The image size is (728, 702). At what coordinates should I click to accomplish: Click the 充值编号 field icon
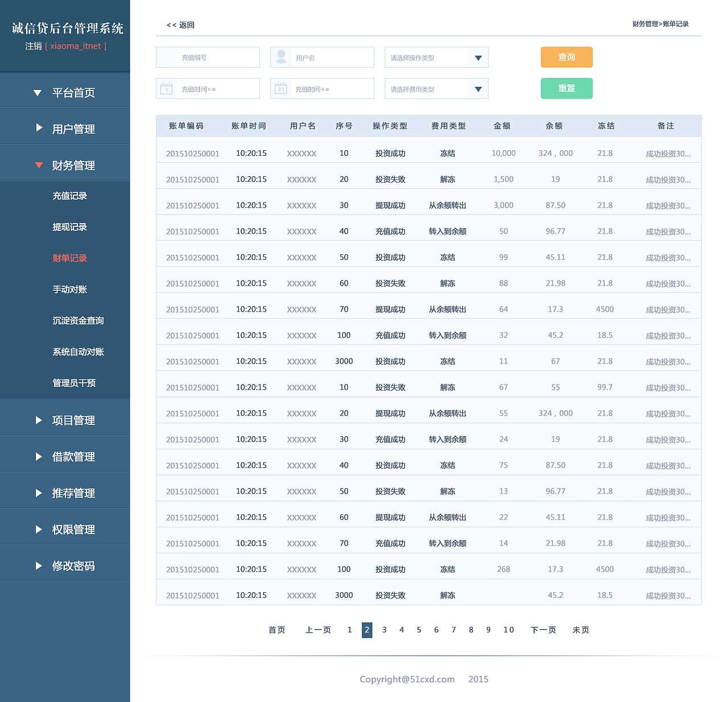[166, 57]
